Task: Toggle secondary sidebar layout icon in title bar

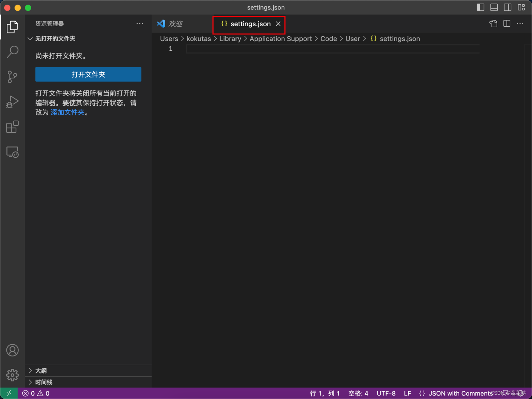Action: click(508, 7)
